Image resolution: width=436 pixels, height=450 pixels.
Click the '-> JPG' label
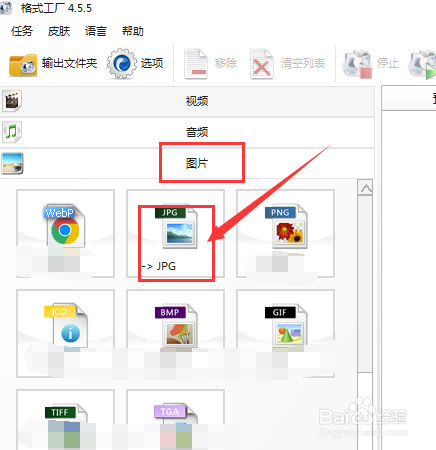click(159, 266)
